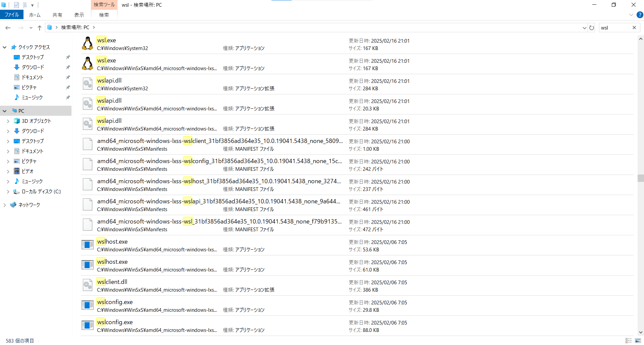
Task: Clear the wsl search with X button
Action: [634, 28]
